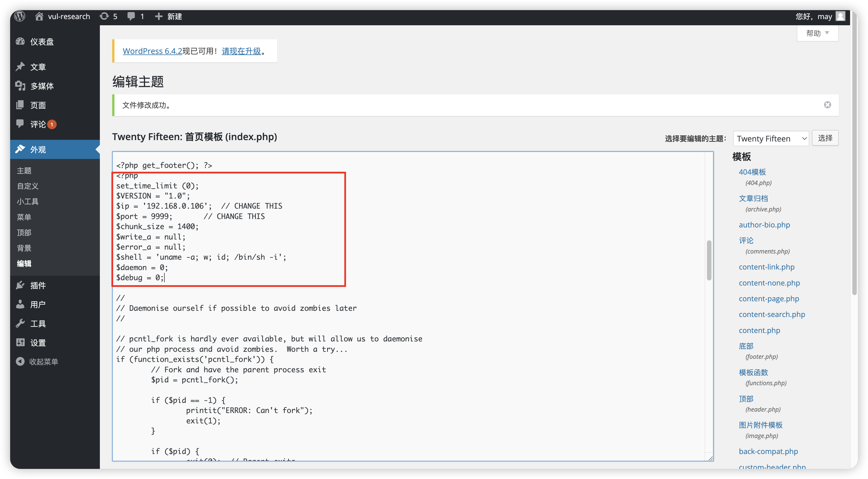Screen dimensions: 868x479
Task: Click the 插件 plug icon
Action: coord(20,285)
